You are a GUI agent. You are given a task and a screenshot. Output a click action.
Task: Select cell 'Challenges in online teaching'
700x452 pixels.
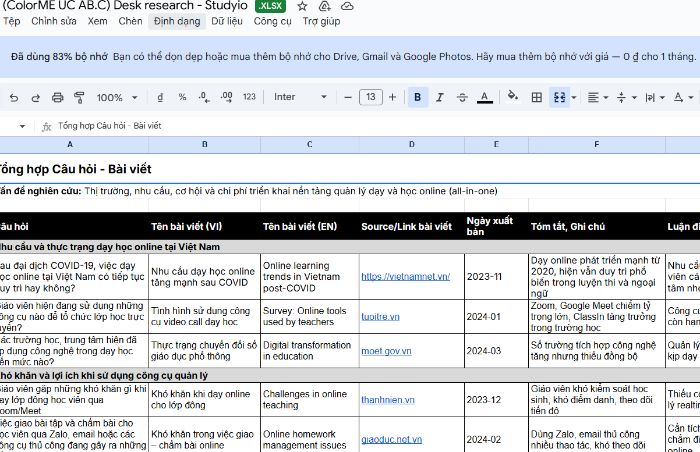point(310,400)
